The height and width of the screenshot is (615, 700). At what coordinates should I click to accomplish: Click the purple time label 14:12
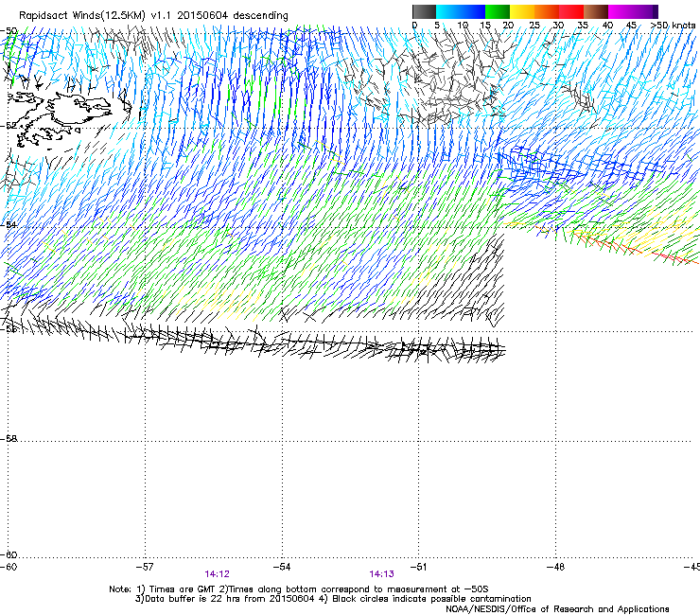217,574
